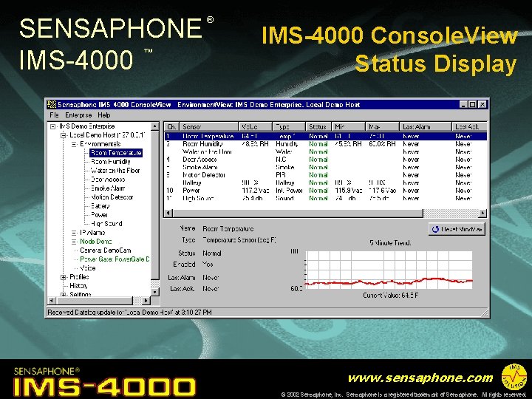The width and height of the screenshot is (532, 399).
Task: Sort by the Min column header
Action: pos(348,127)
